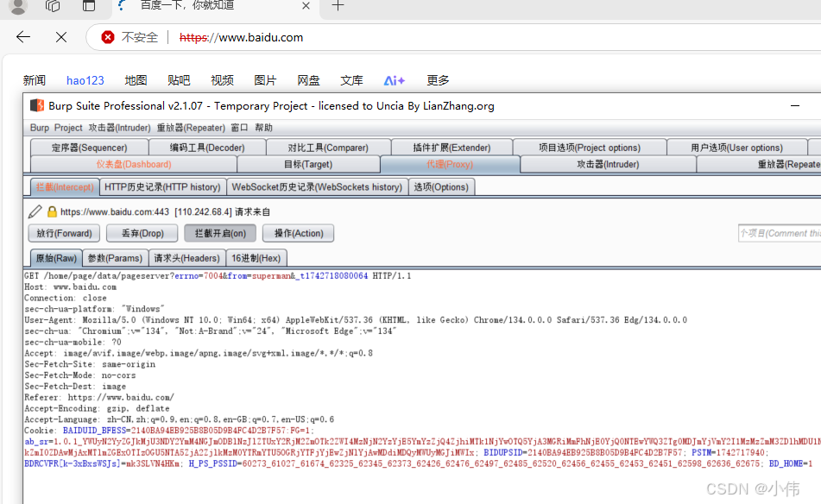
Task: Click the red not-secure warning icon
Action: pyautogui.click(x=108, y=37)
